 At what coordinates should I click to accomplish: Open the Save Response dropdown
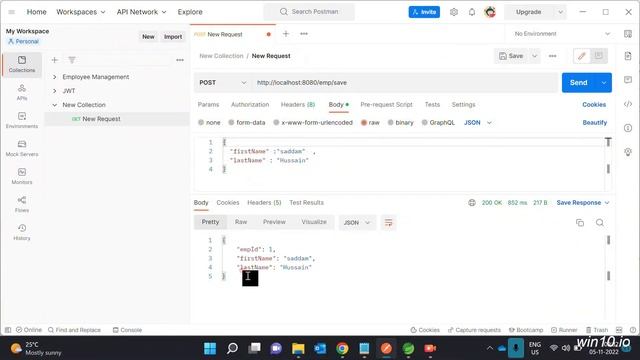click(583, 202)
